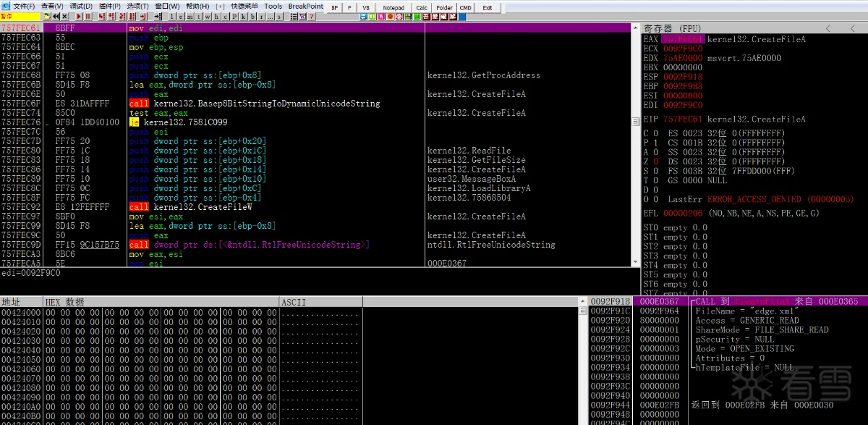The image size is (868, 425).
Task: Run the program with the red play icon
Action: 79,16
